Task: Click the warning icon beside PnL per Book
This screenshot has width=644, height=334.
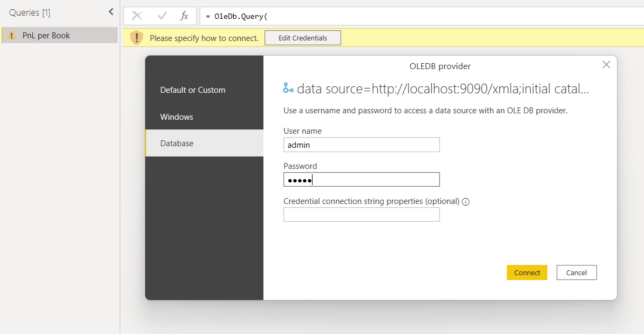Action: 12,36
